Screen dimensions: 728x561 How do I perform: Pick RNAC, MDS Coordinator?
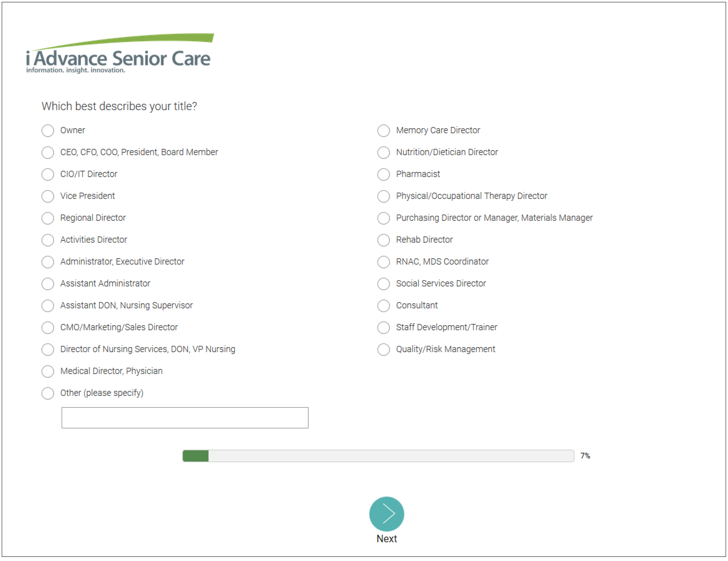click(x=383, y=262)
